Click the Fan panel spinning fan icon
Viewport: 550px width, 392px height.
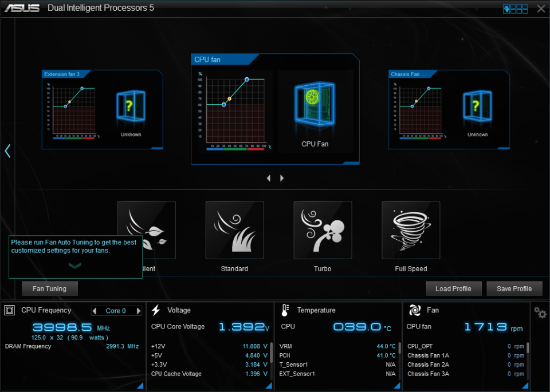(x=415, y=310)
